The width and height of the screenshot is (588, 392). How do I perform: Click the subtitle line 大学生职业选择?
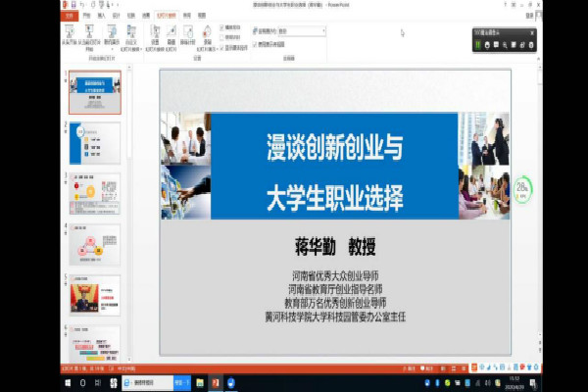(335, 198)
